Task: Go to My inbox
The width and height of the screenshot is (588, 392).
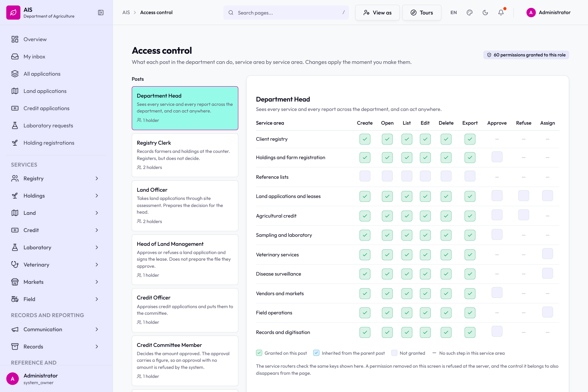Action: pyautogui.click(x=56, y=56)
